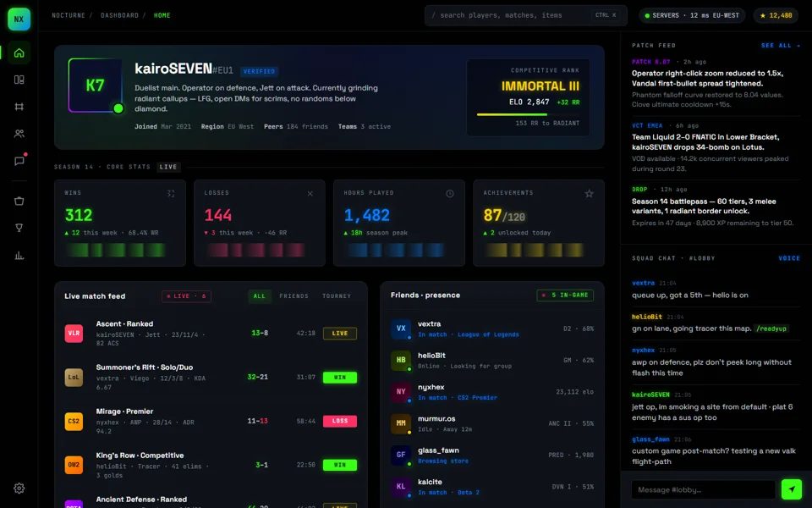Click the WIN status on Summoner's Rift match
This screenshot has height=508, width=812.
(340, 378)
